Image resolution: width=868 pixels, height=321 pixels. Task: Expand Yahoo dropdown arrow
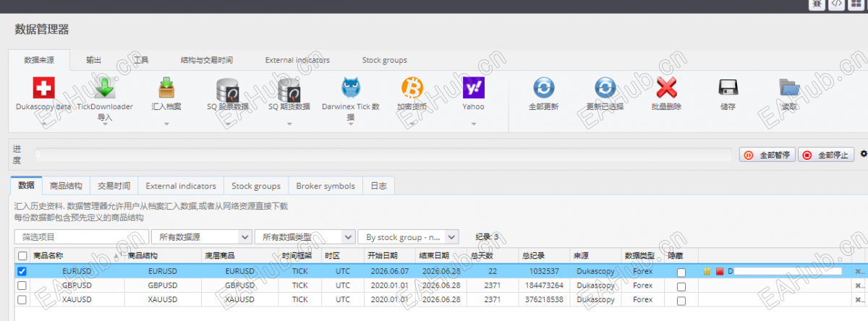coord(474,123)
